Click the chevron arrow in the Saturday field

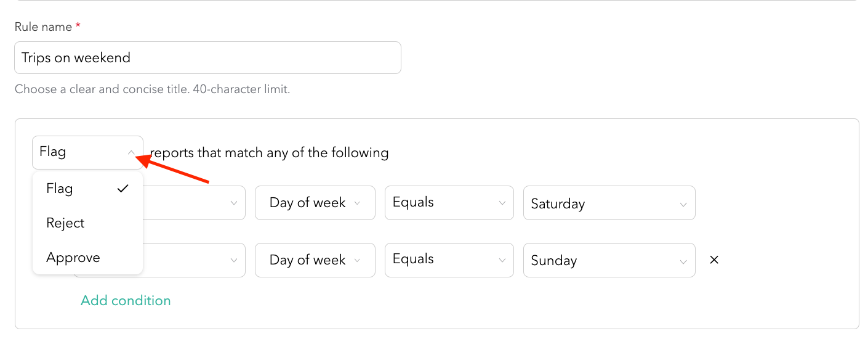(x=683, y=204)
